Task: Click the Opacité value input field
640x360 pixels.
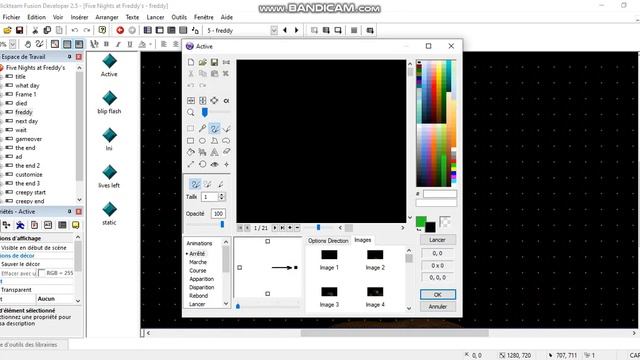Action: (x=218, y=213)
